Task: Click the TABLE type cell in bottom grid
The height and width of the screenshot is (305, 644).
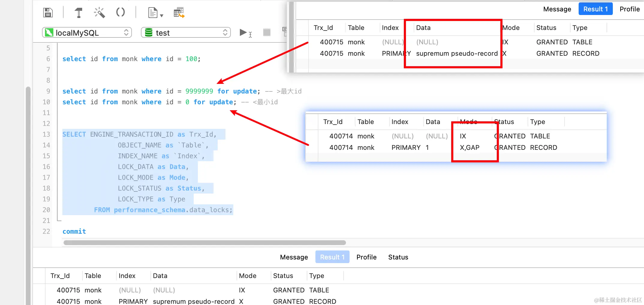Action: pyautogui.click(x=319, y=290)
